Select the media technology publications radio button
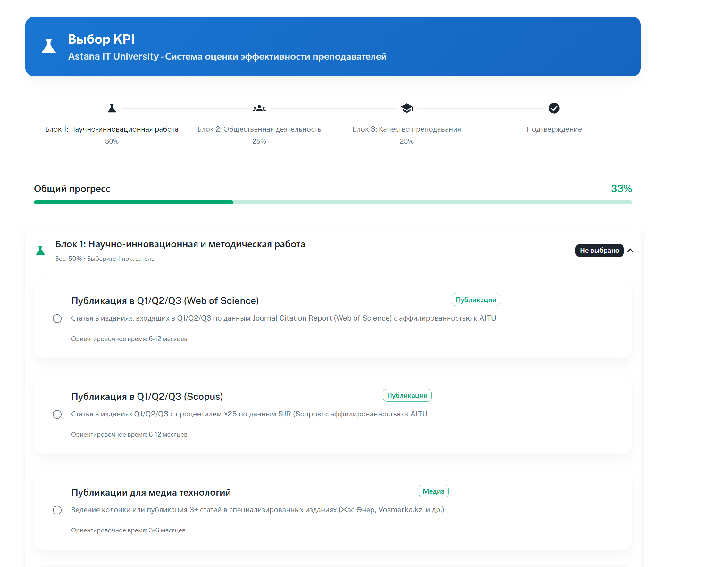This screenshot has width=728, height=567. [x=57, y=510]
